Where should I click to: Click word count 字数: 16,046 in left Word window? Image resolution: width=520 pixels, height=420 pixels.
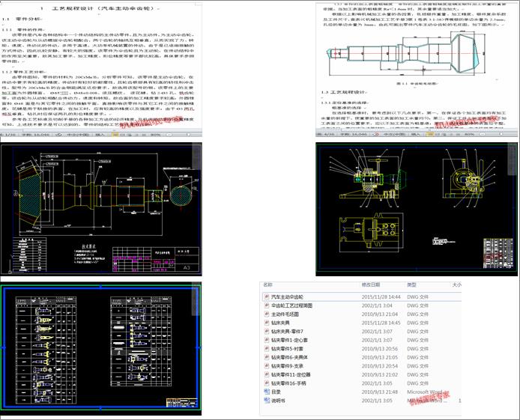(x=35, y=135)
